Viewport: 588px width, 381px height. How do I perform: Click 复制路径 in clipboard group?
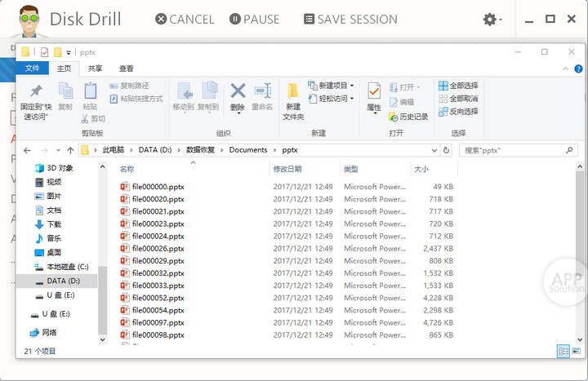tap(129, 86)
